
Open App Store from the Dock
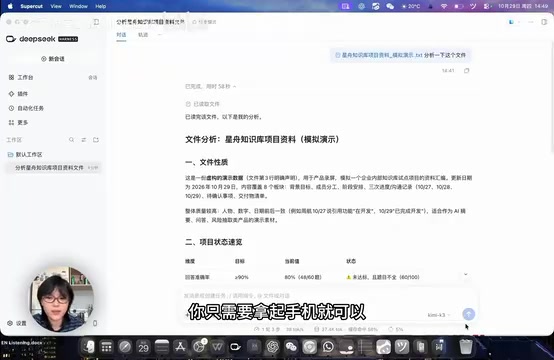180,347
